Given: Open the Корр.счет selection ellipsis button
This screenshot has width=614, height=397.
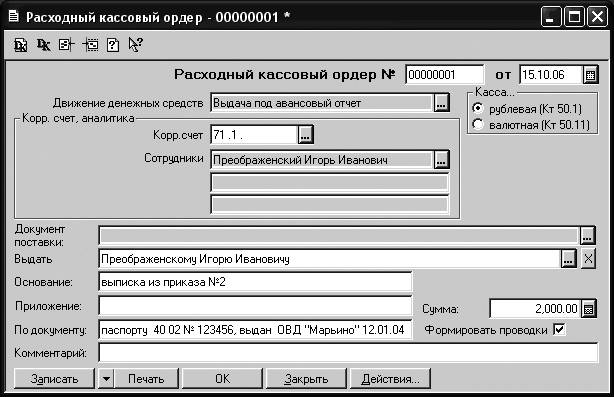Looking at the screenshot, I should [x=305, y=135].
